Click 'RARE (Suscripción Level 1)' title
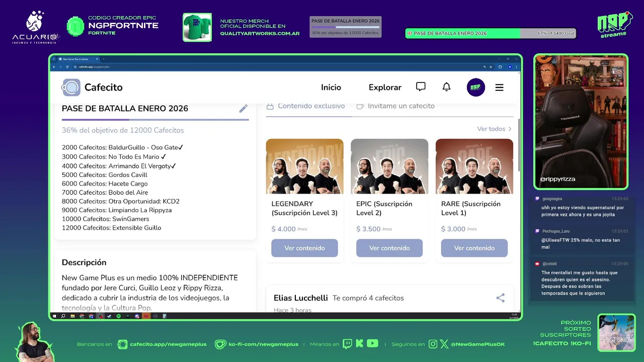644x362 pixels. [471, 208]
